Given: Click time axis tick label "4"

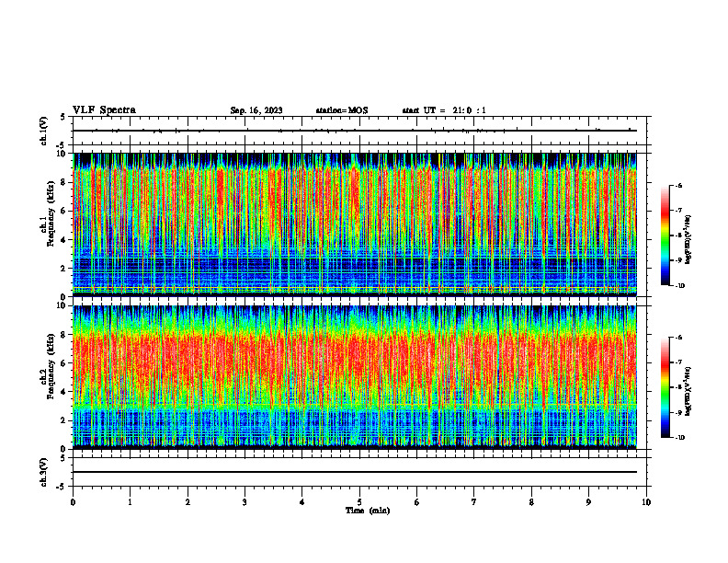Looking at the screenshot, I should 302,502.
